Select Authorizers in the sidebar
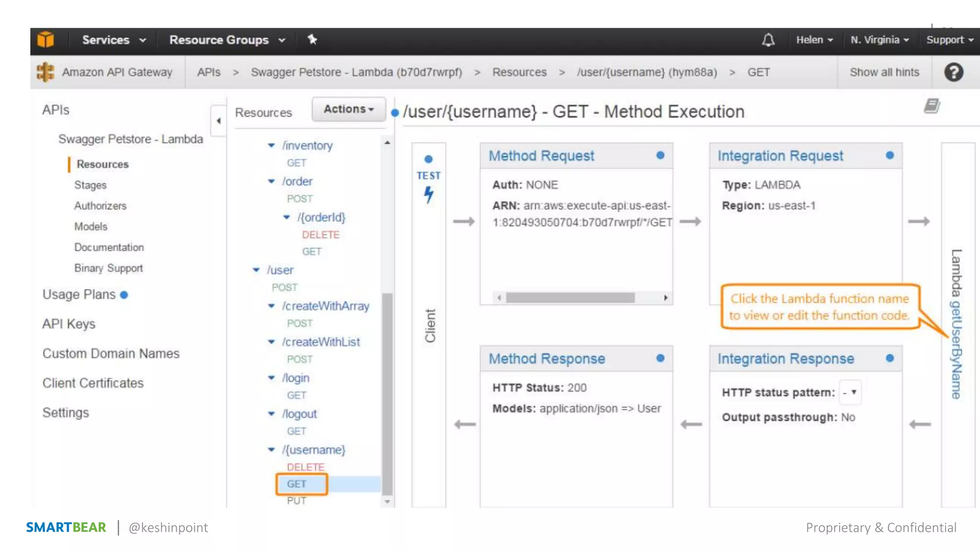The width and height of the screenshot is (980, 551). [100, 206]
